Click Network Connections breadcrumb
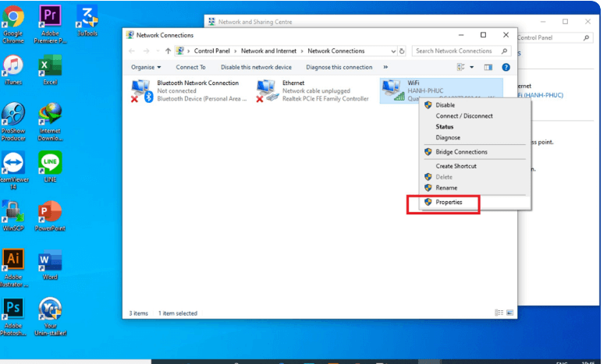Screen dimensions: 607x364 [336, 51]
